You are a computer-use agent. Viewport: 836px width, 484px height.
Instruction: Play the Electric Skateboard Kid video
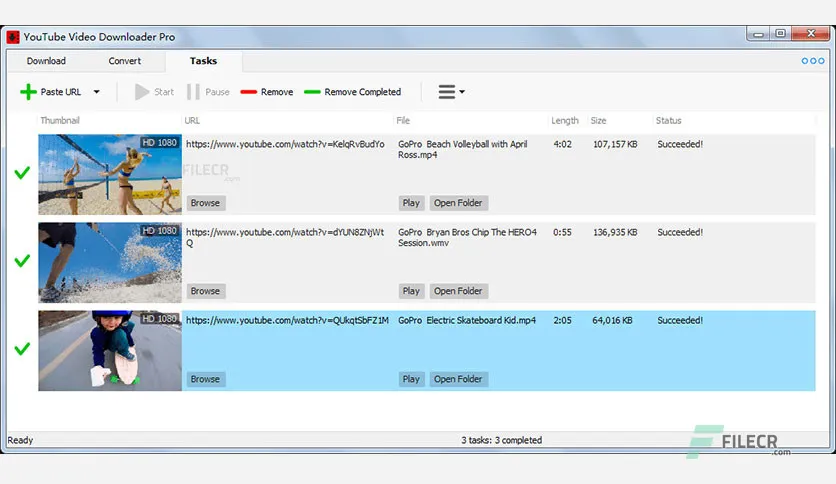411,379
